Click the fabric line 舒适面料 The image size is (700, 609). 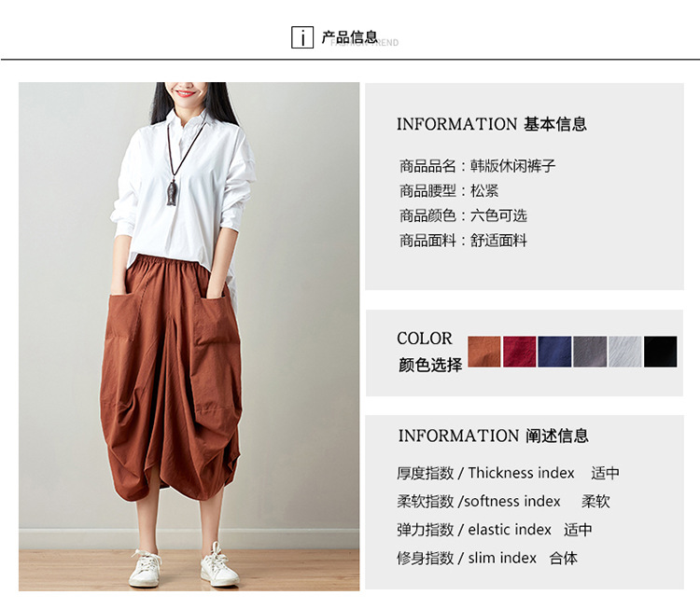click(463, 241)
